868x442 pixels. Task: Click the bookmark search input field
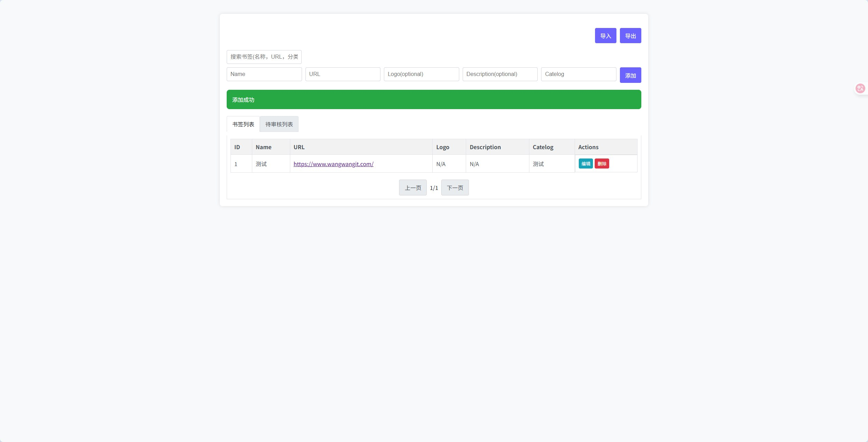click(264, 57)
